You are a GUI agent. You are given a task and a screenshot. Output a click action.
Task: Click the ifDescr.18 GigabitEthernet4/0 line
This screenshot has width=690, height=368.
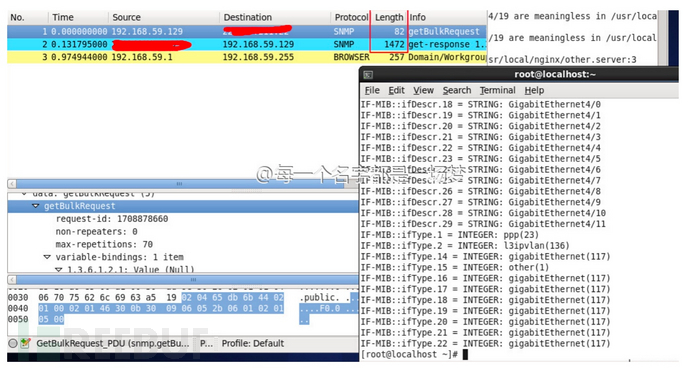click(x=481, y=104)
